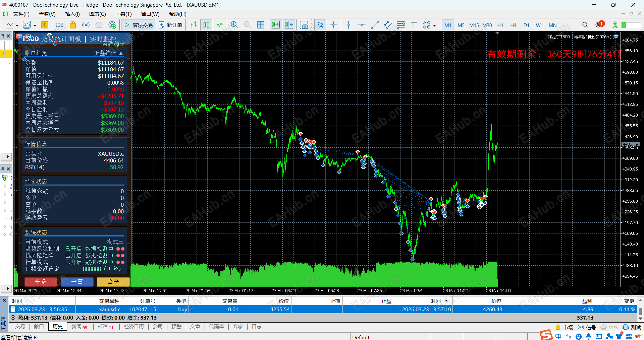Open the VPS cloud hosting icon
This screenshot has width=644, height=340.
pos(99,25)
